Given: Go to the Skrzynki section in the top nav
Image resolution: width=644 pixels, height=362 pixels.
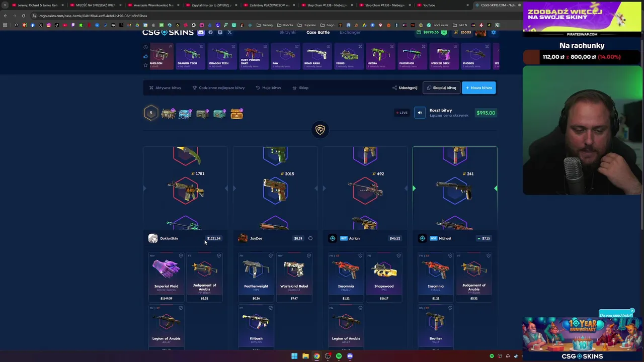Looking at the screenshot, I should click(x=288, y=32).
